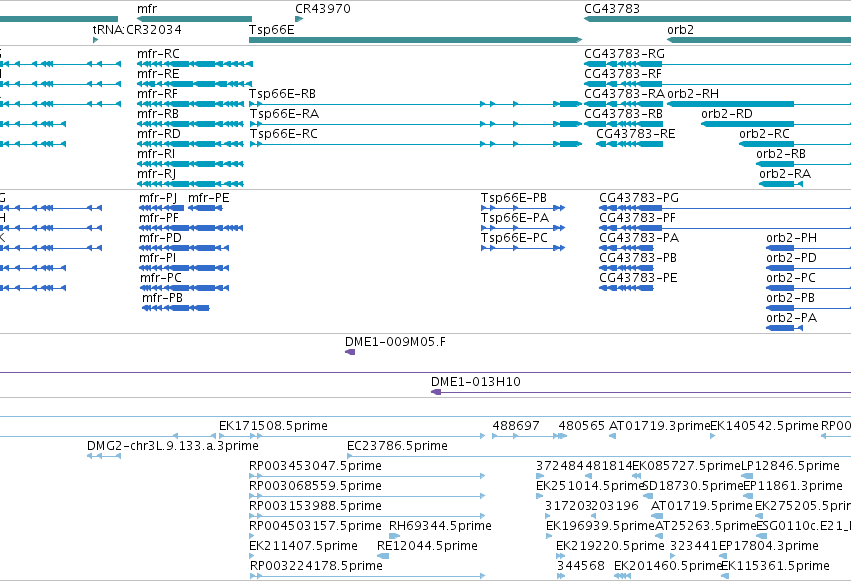Click the Tsp66E-RC transcript label

click(283, 134)
